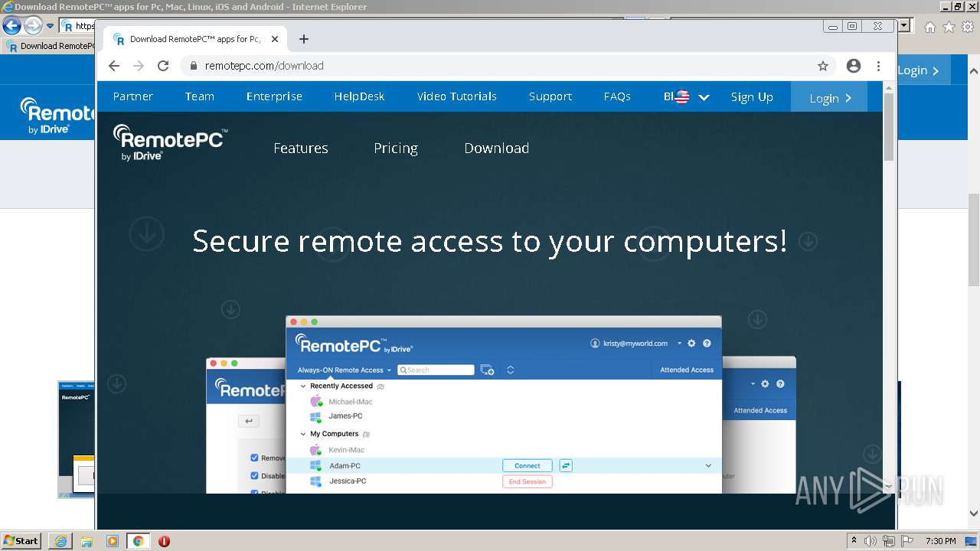Open the Windows Start menu
Screen dimensions: 980x551
(21, 540)
